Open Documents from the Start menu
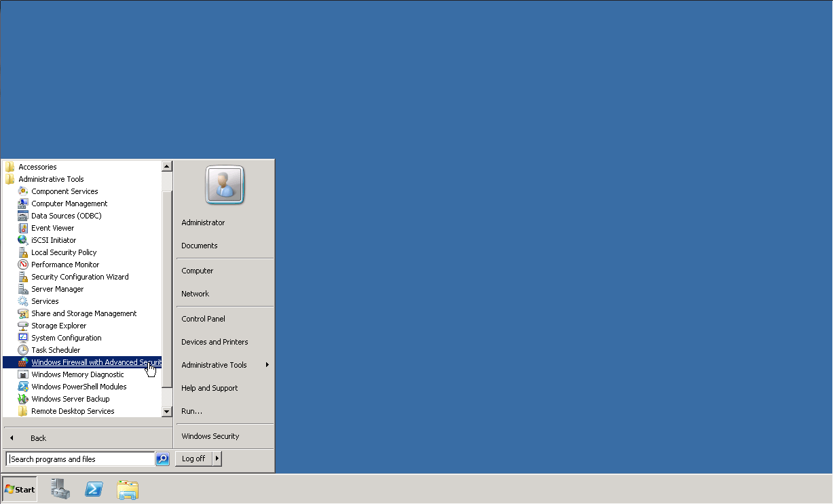Viewport: 833px width, 504px height. point(200,246)
